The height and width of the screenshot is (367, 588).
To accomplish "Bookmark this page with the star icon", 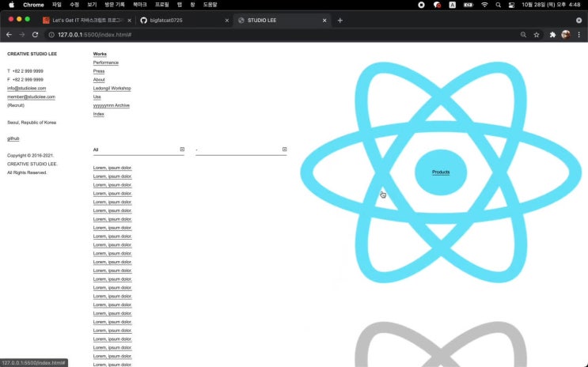I will [x=537, y=35].
